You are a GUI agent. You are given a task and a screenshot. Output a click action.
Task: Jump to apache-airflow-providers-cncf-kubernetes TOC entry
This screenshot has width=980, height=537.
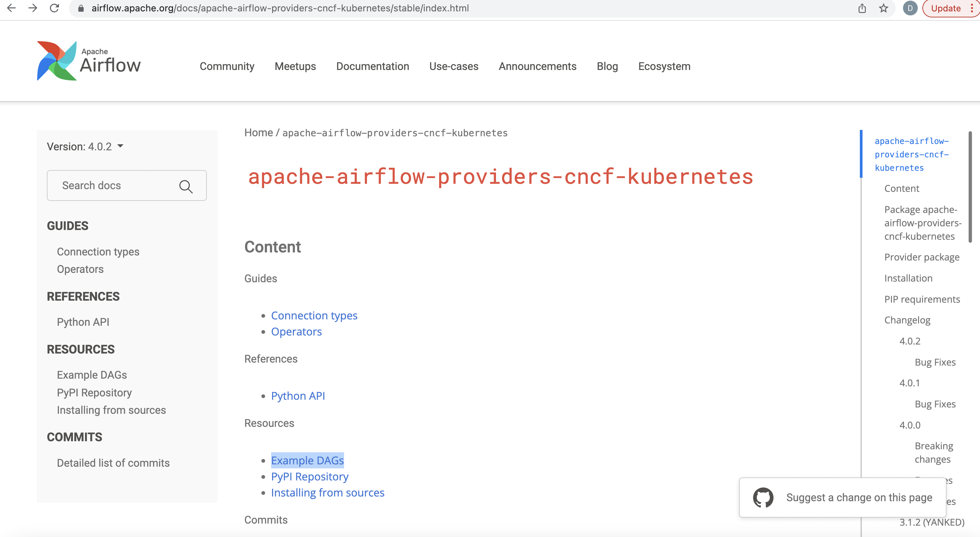pyautogui.click(x=912, y=154)
